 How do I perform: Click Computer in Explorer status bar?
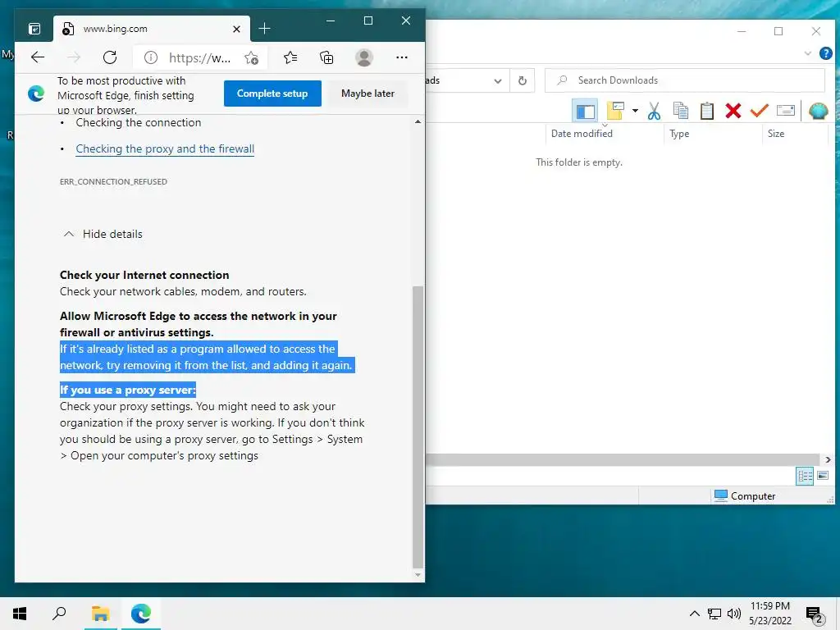(x=745, y=496)
